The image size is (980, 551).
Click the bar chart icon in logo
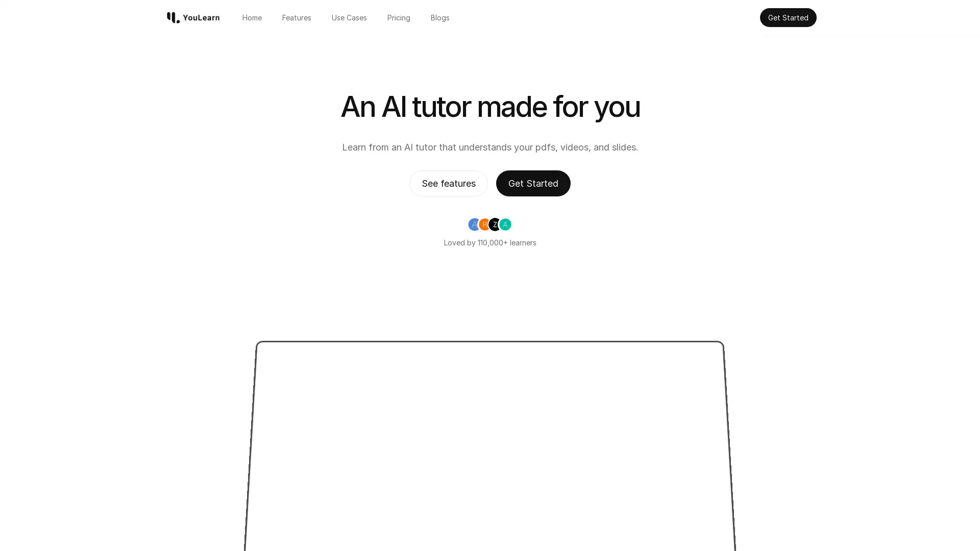pos(173,17)
